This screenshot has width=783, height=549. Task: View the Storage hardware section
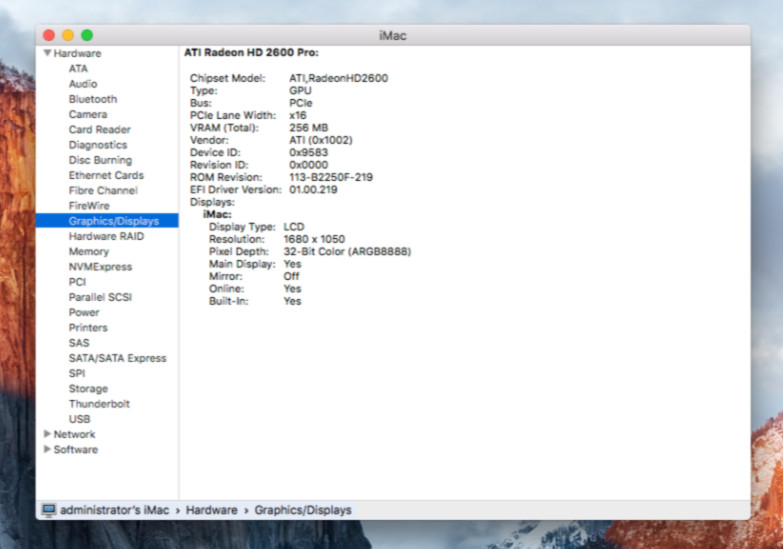pos(88,389)
